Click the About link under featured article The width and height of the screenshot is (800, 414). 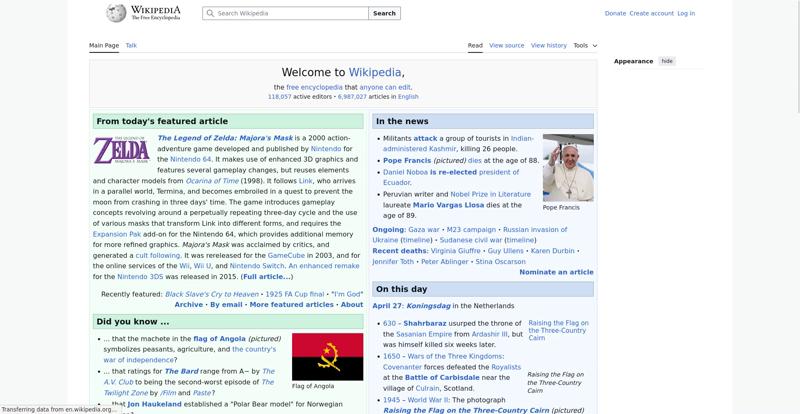(x=352, y=304)
